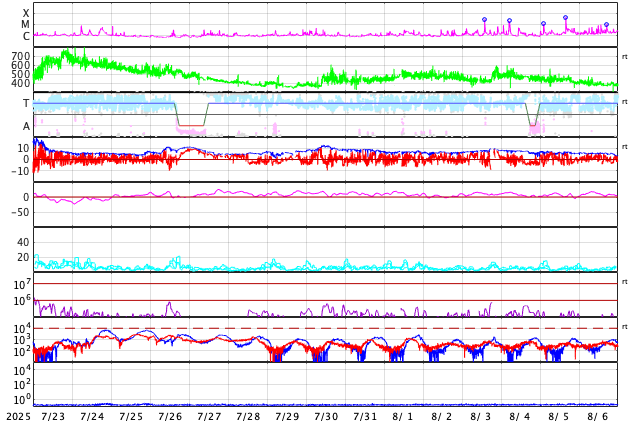Click the flare peak marker on 8/4
The image size is (634, 424).
click(x=509, y=20)
